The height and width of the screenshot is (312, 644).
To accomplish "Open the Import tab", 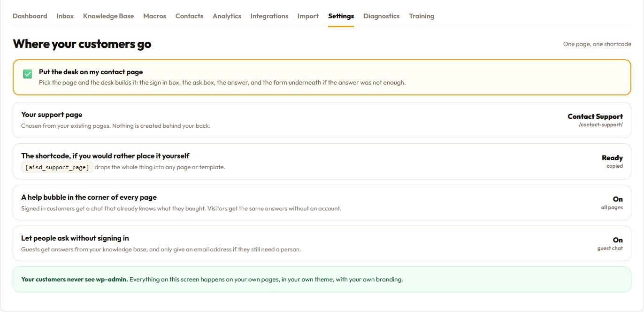I will coord(308,16).
